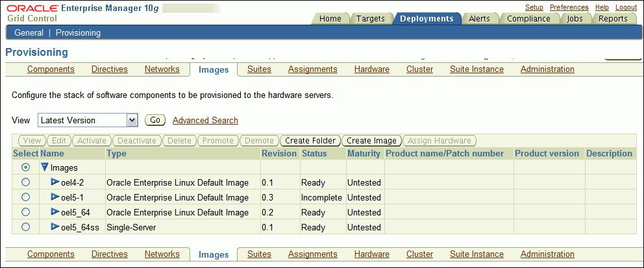Open the Help link
This screenshot has width=644, height=268.
[x=602, y=7]
